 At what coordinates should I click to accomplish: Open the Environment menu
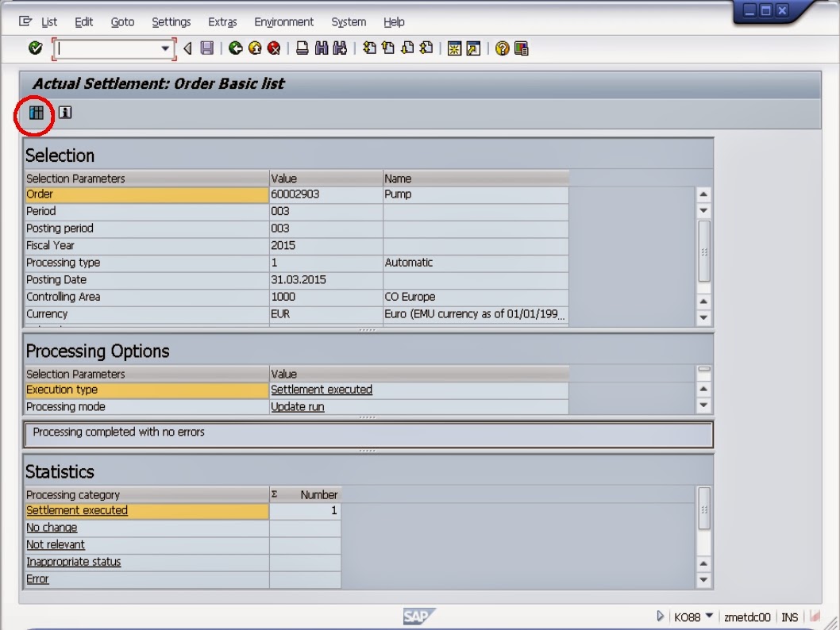click(x=283, y=22)
